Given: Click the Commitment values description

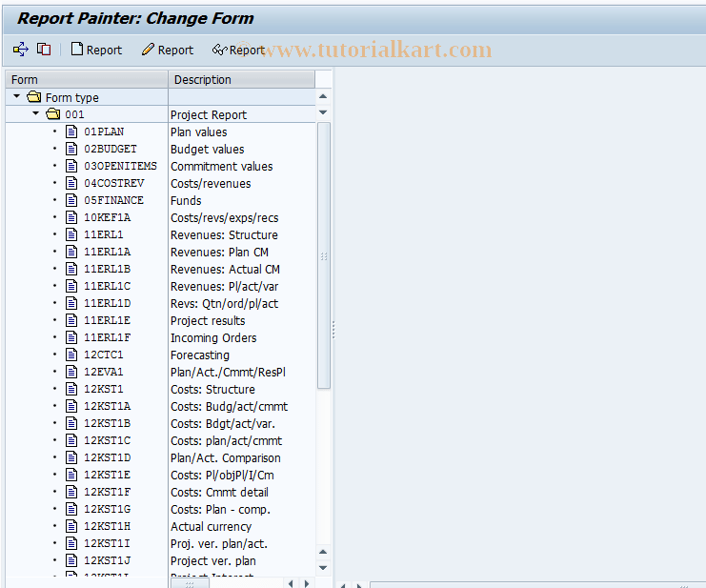Looking at the screenshot, I should coord(222,166).
